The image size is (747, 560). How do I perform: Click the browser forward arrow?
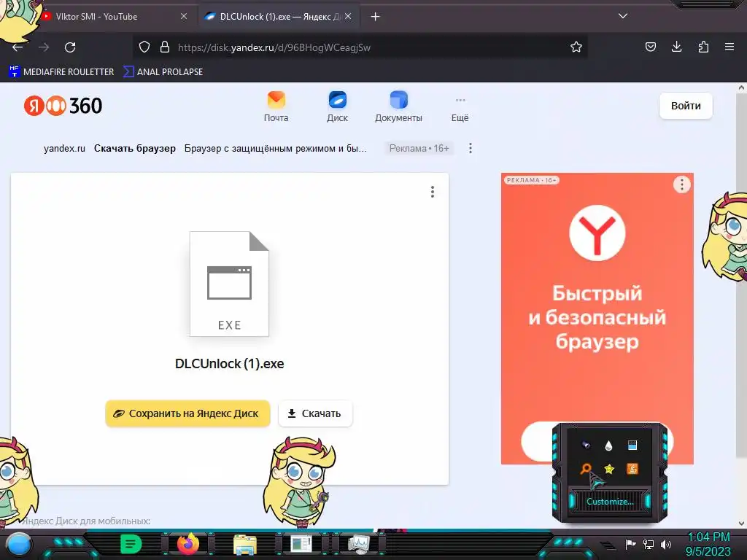click(44, 47)
